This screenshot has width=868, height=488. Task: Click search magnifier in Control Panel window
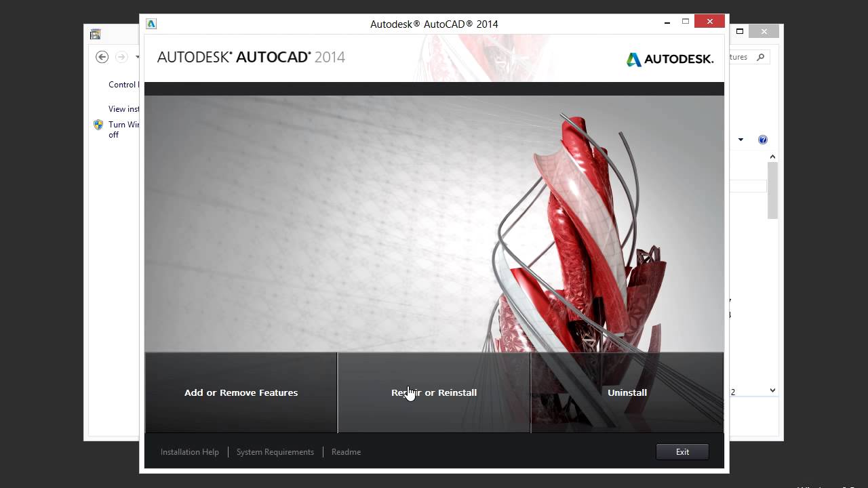point(760,57)
